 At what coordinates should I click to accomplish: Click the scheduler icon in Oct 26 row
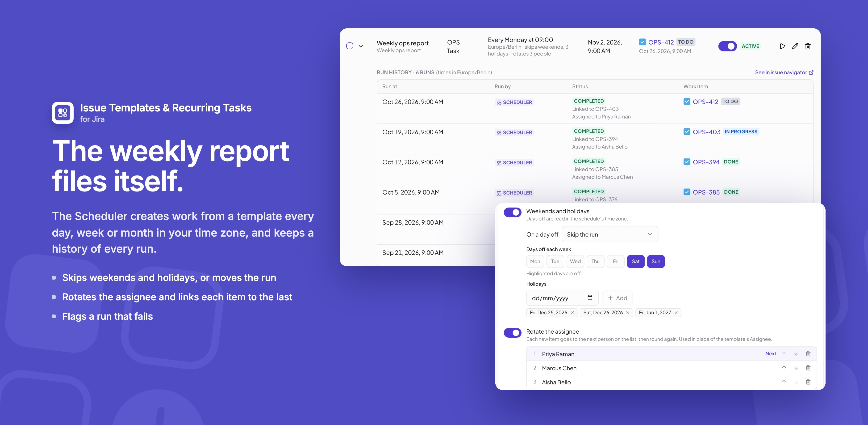coord(499,102)
